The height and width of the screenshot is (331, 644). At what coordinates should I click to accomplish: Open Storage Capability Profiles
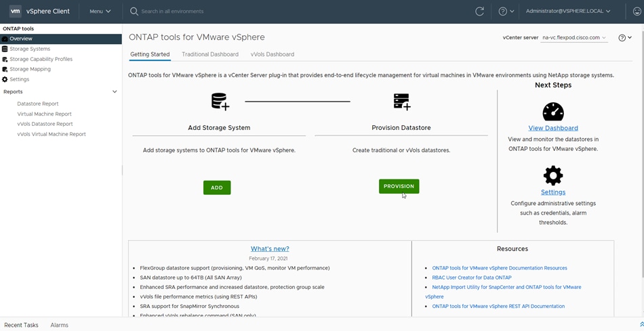[x=41, y=59]
